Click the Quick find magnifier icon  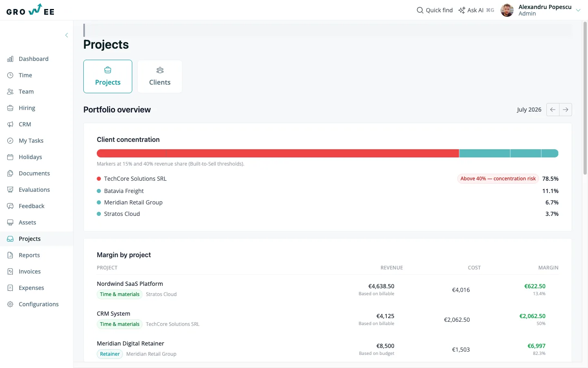pyautogui.click(x=420, y=10)
